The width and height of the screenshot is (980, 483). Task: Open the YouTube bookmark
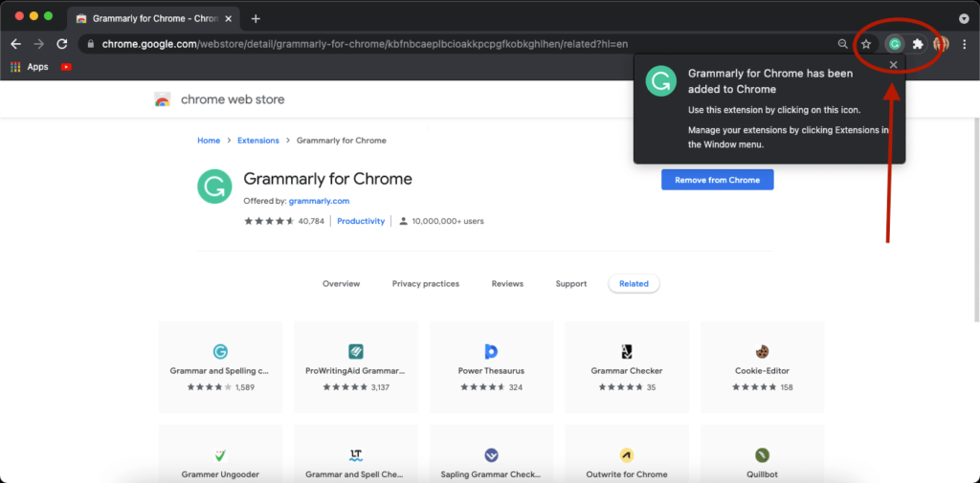click(66, 67)
